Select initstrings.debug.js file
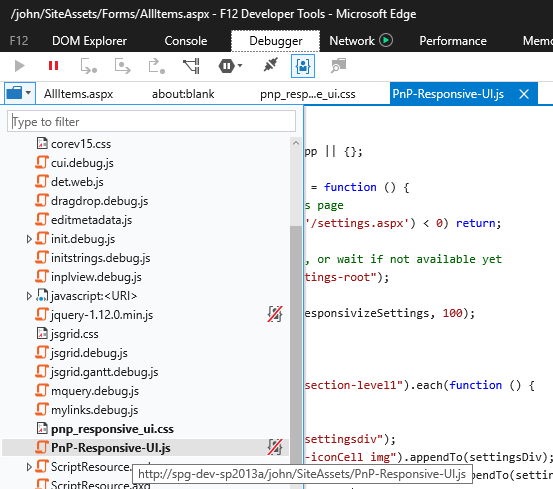 [x=101, y=258]
